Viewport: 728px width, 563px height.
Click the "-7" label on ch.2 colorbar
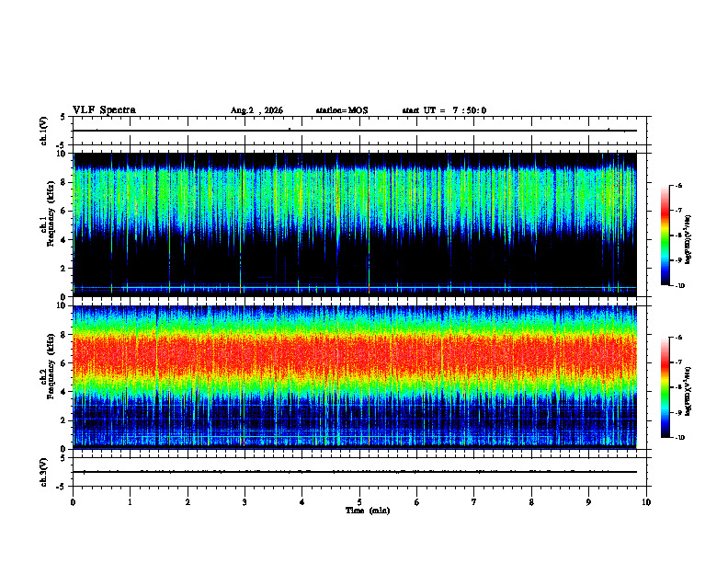tap(679, 362)
